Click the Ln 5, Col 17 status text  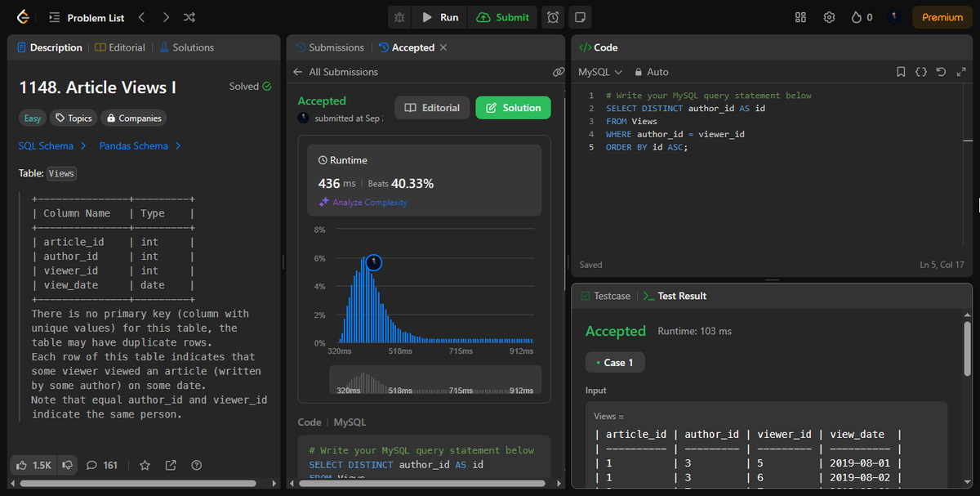click(941, 265)
